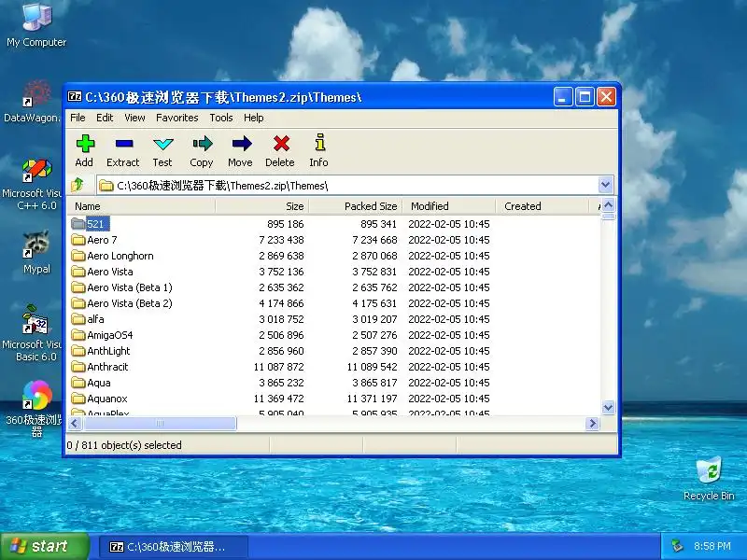This screenshot has height=560, width=747.
Task: Select the Aero Vista (Beta 1) row
Action: [333, 287]
